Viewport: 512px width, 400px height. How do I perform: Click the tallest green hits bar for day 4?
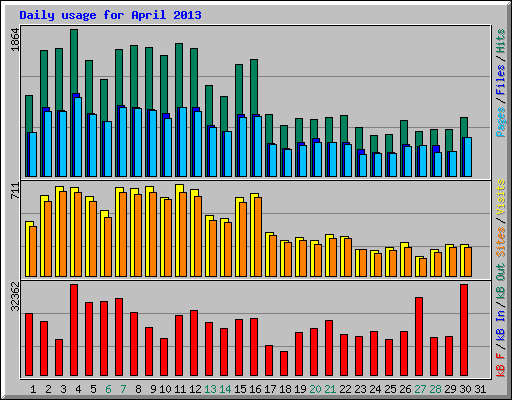[x=74, y=62]
